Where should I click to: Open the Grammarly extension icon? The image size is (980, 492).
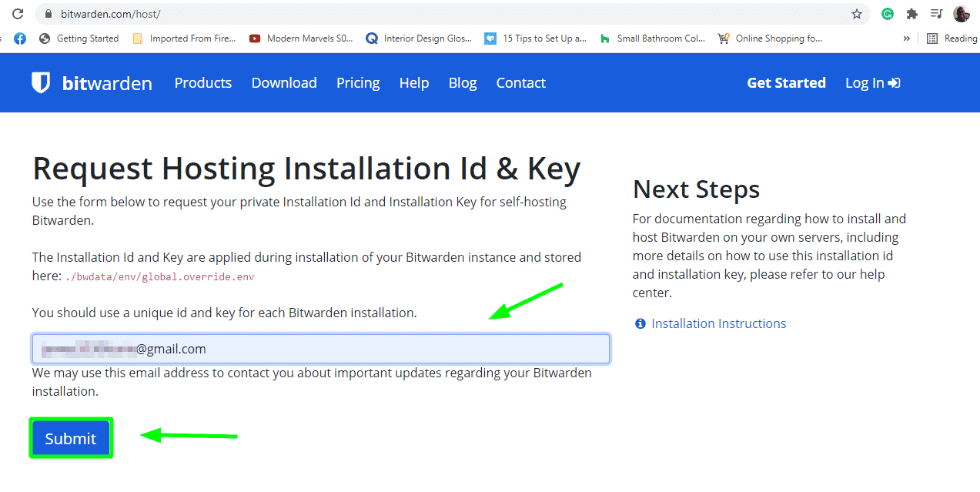(888, 14)
